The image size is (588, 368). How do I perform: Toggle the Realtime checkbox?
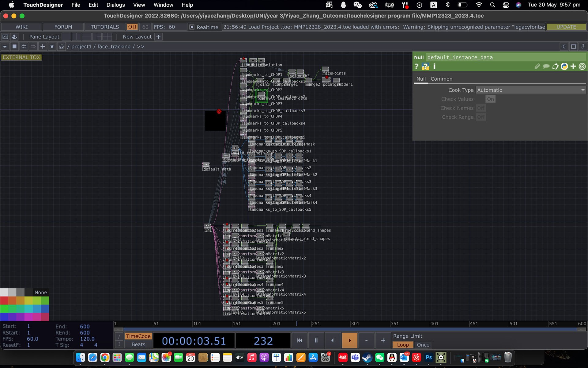(x=192, y=27)
